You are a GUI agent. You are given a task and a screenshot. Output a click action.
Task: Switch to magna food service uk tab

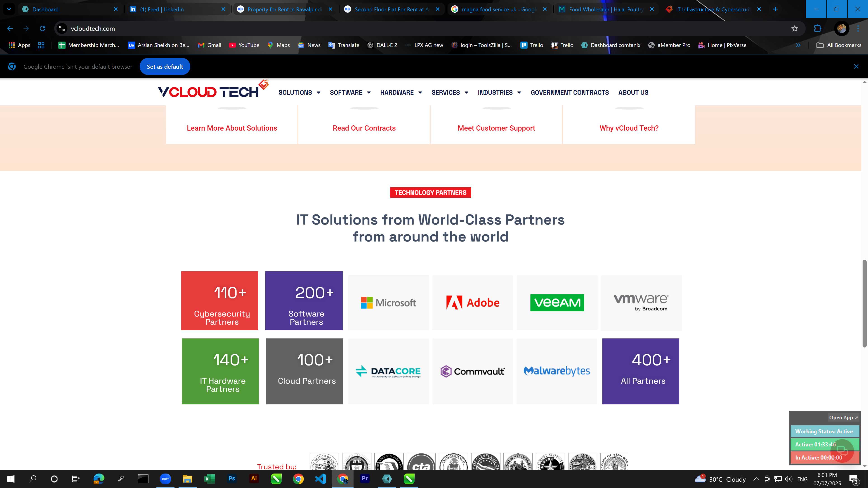(x=499, y=9)
